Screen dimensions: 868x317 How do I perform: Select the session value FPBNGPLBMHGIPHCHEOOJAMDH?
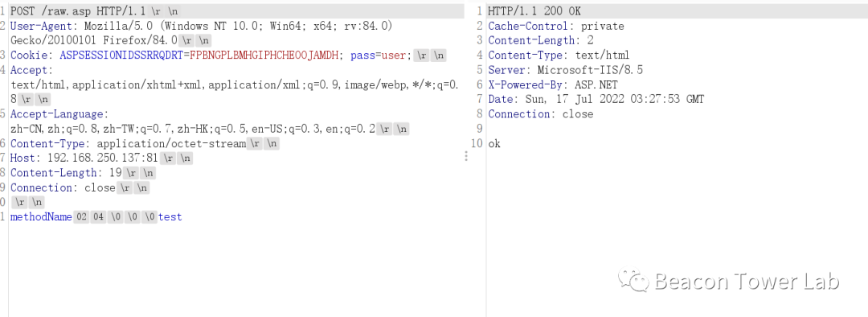tap(264, 55)
